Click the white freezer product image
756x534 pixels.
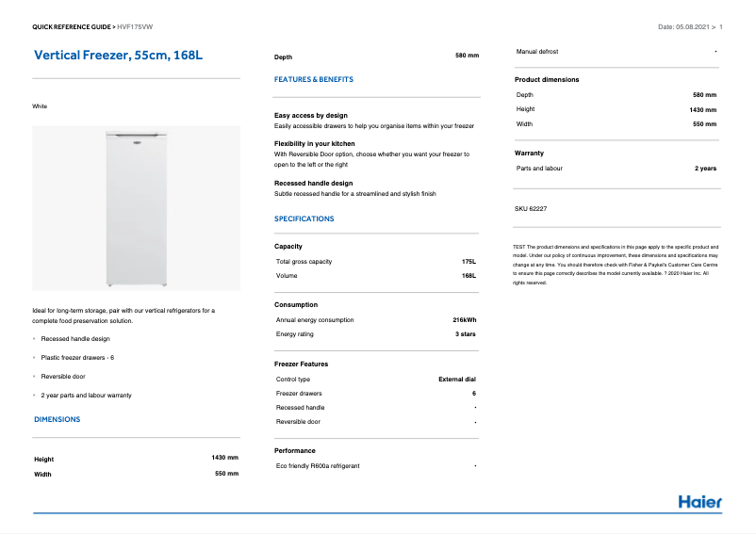(137, 208)
